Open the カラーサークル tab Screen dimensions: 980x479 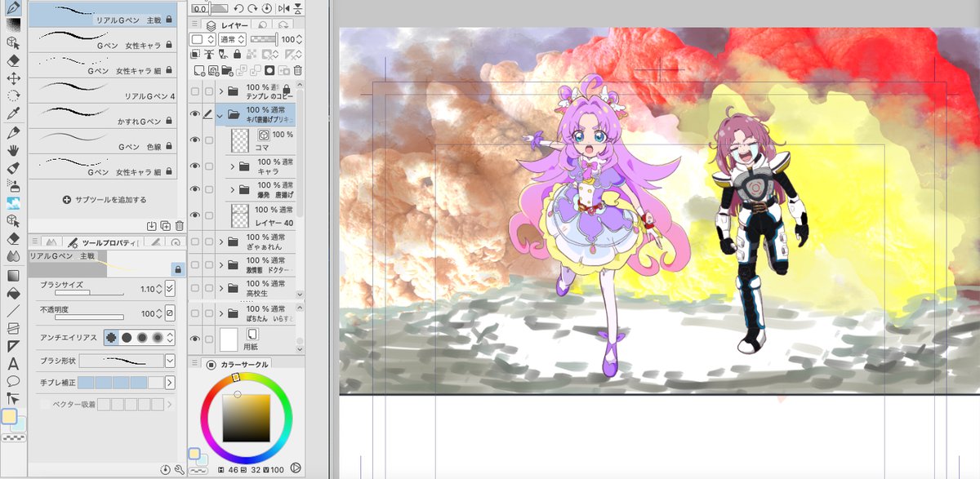coord(237,364)
